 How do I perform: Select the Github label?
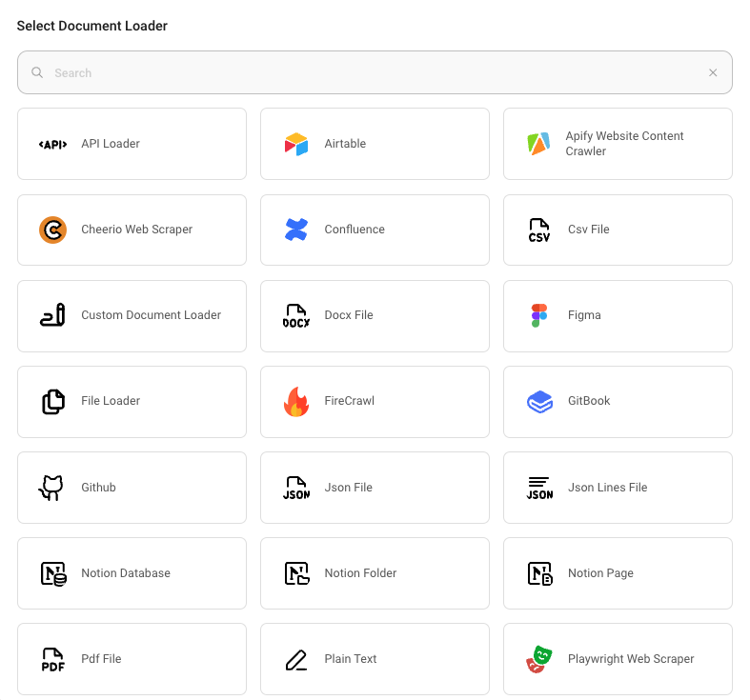point(98,488)
